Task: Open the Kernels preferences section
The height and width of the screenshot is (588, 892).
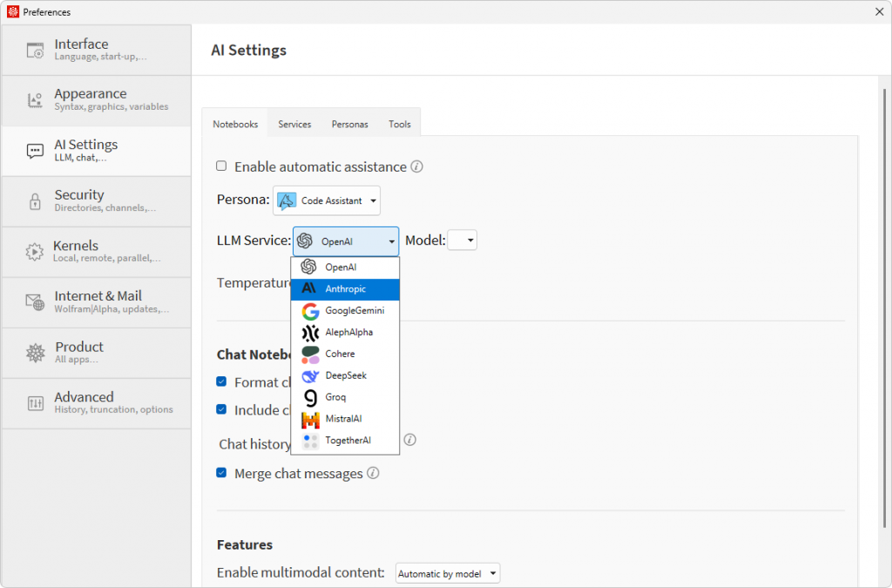Action: (96, 252)
